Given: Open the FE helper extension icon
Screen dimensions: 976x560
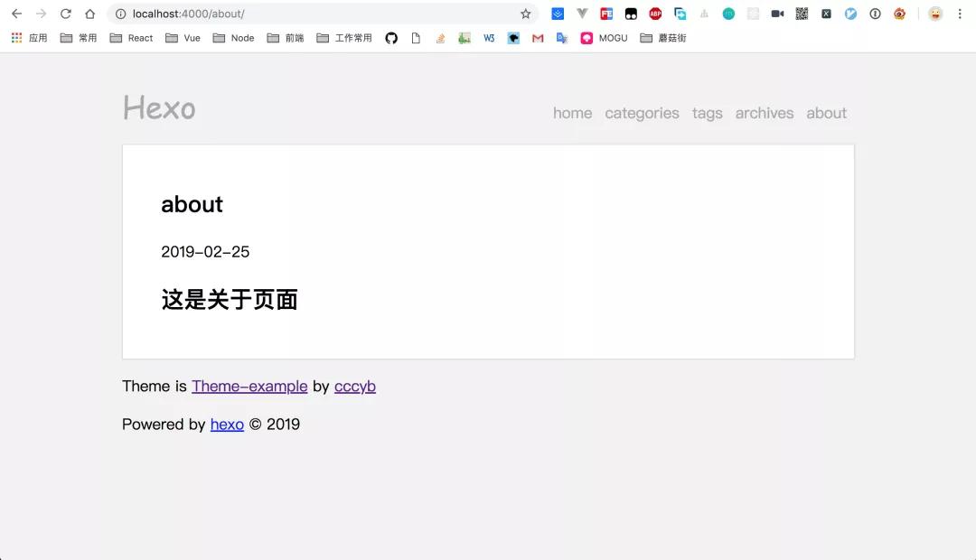Looking at the screenshot, I should pyautogui.click(x=605, y=14).
